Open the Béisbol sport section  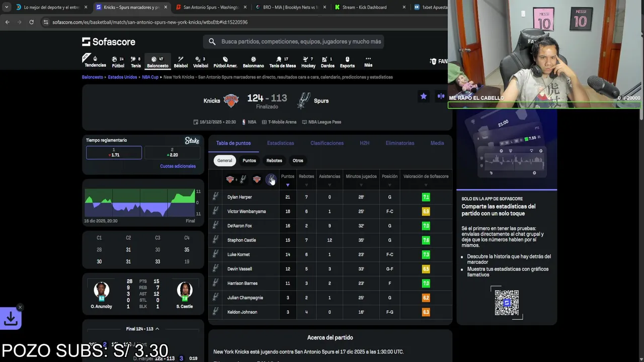(x=181, y=62)
